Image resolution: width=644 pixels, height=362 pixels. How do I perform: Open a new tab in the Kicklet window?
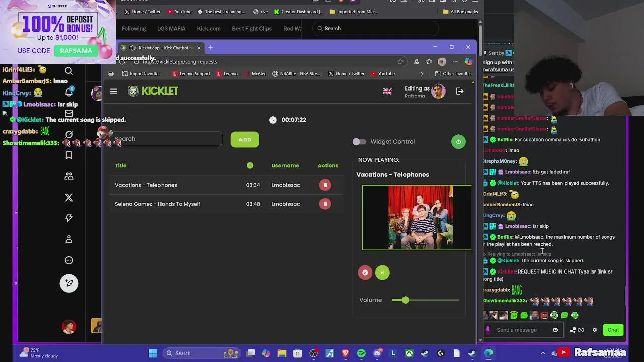[x=211, y=48]
